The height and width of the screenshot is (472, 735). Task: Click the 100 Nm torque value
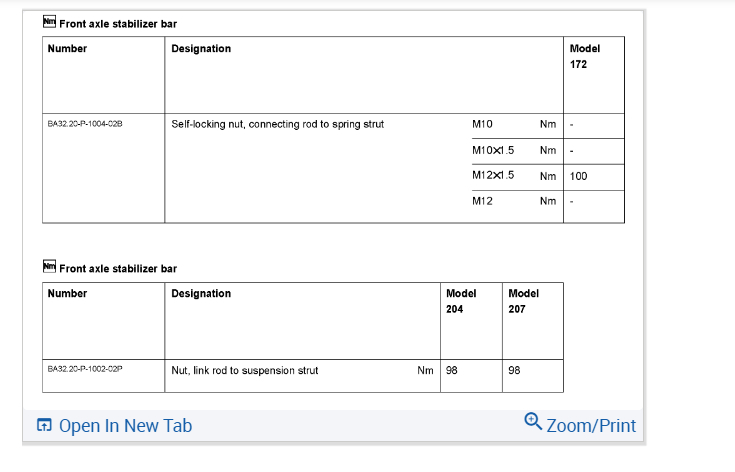pos(579,176)
